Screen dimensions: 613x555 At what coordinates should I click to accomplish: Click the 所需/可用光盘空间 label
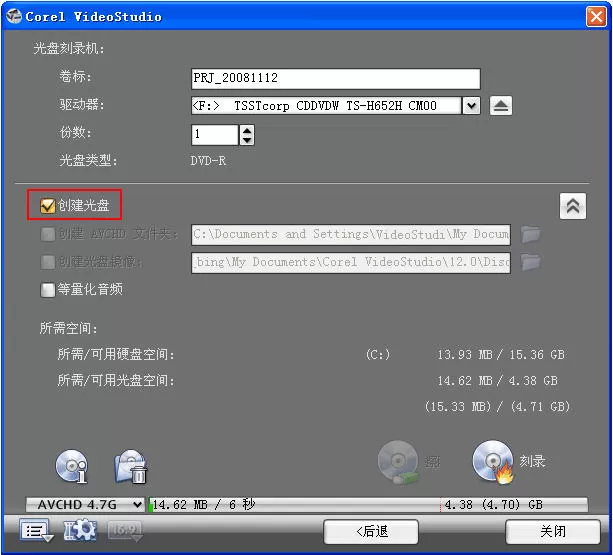(x=116, y=380)
